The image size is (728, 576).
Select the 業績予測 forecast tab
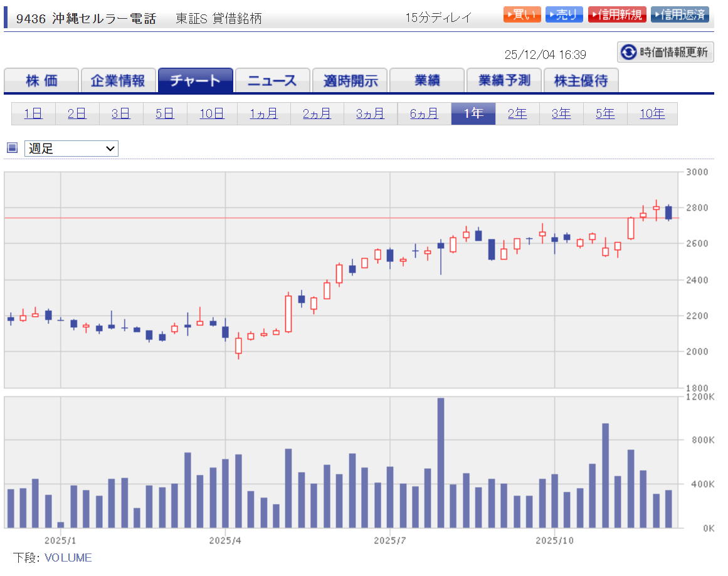(504, 81)
